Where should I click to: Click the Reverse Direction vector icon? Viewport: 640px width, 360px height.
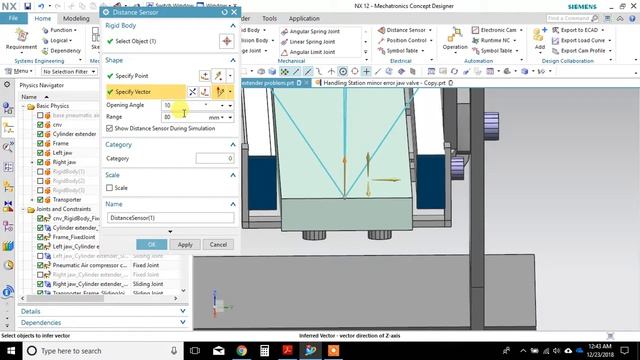193,92
